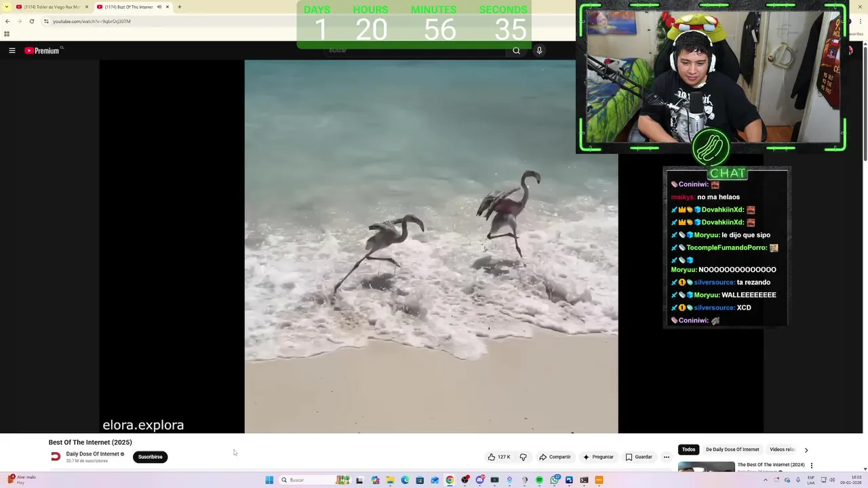Mute the Best Of The Internet tab audio
Screen dimensions: 868x488
coord(159,7)
